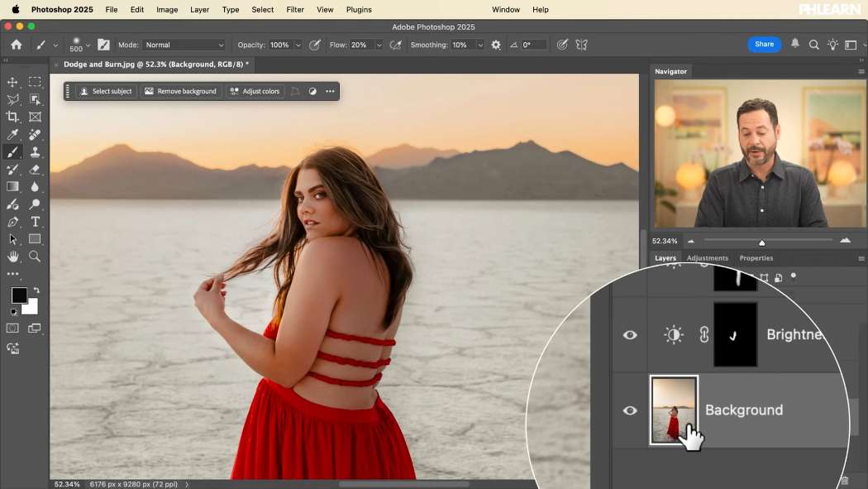The height and width of the screenshot is (489, 868).
Task: Select the Eraser tool
Action: 35,170
